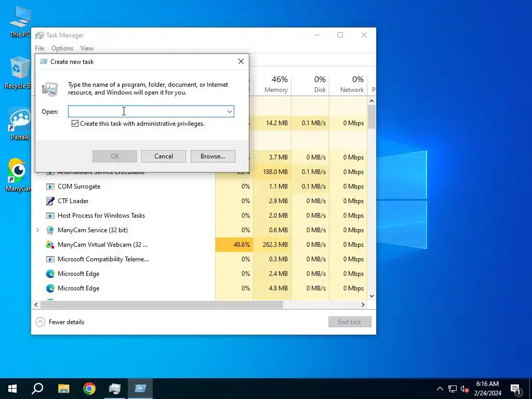Sort processes by Memory column
Viewport: 532px width, 399px height.
click(272, 85)
